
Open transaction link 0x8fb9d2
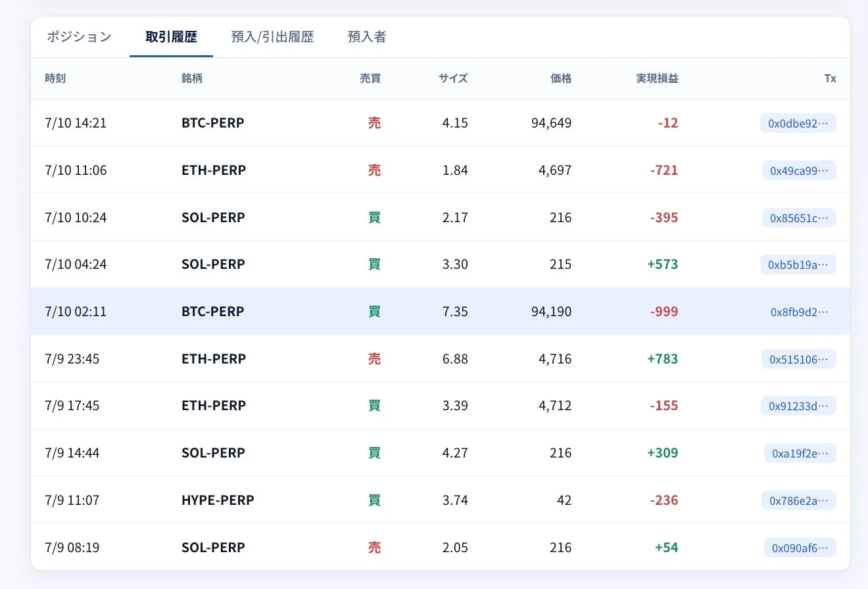[x=799, y=312]
